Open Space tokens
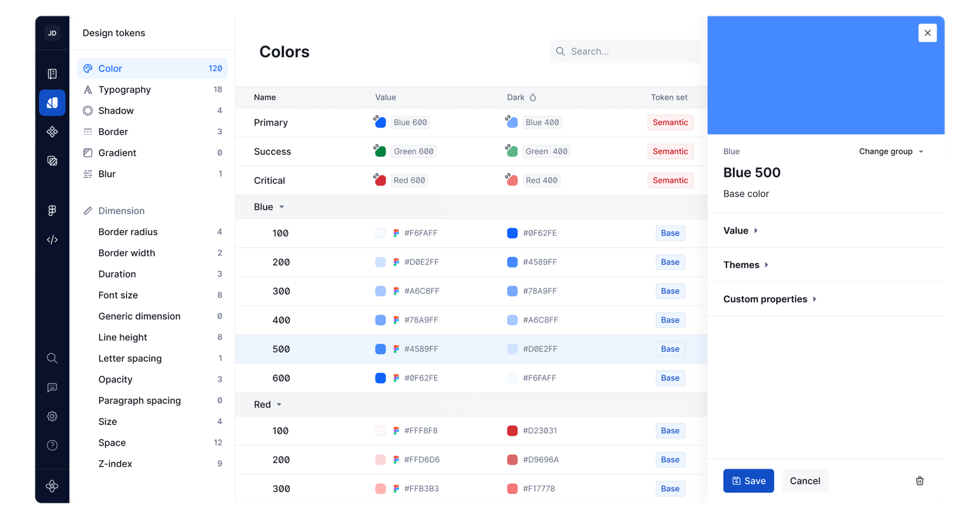The width and height of the screenshot is (980, 519). [x=152, y=443]
